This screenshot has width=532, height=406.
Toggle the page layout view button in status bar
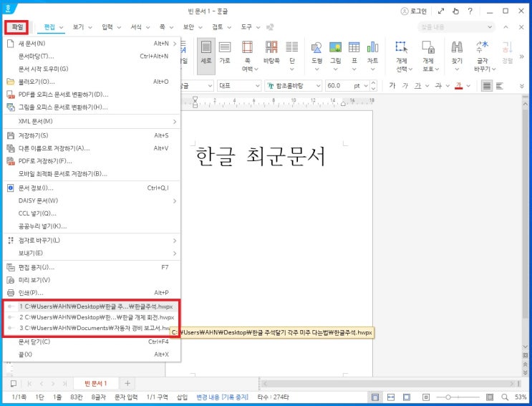[x=375, y=397]
